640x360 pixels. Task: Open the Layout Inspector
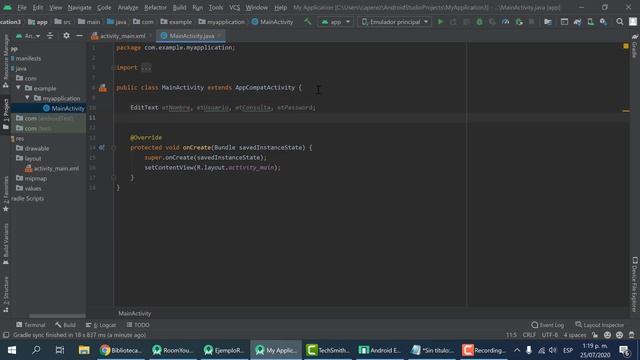tap(600, 325)
